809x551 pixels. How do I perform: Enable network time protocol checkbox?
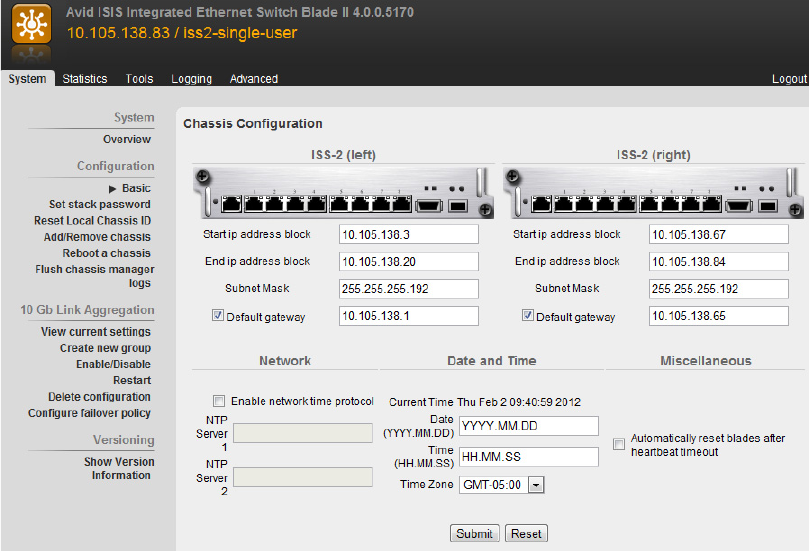[219, 401]
